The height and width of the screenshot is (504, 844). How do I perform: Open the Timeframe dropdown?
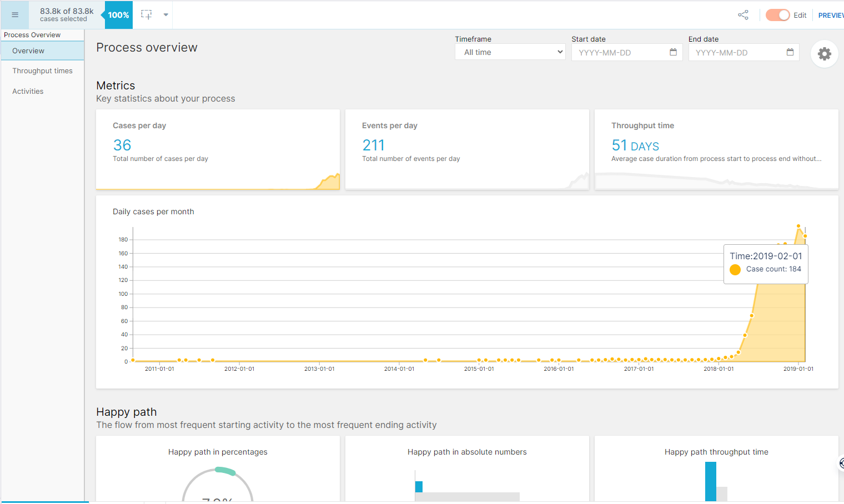tap(510, 52)
